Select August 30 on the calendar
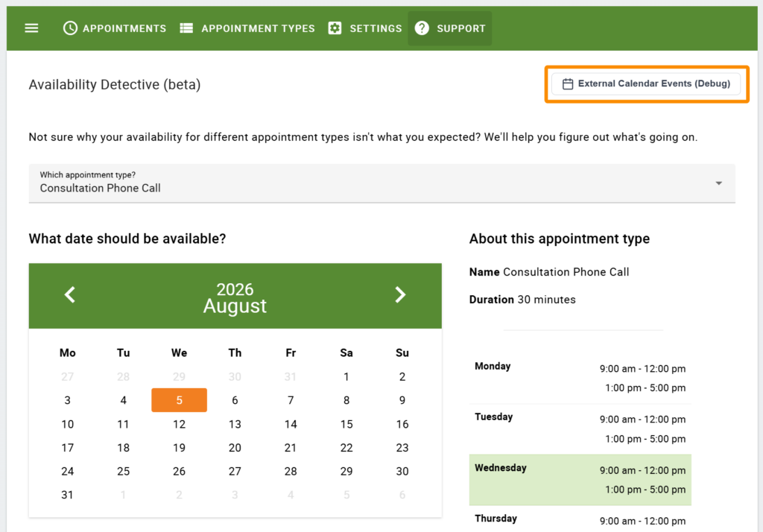Image resolution: width=763 pixels, height=532 pixels. tap(402, 471)
